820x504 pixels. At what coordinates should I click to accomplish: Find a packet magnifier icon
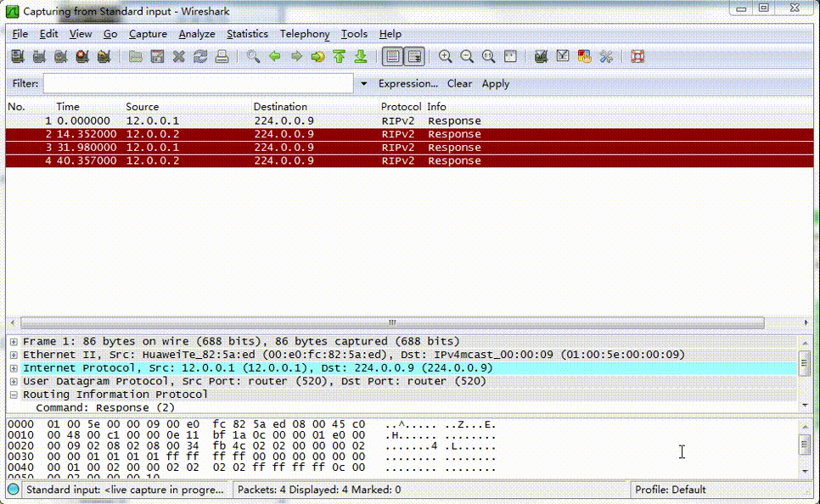[x=253, y=57]
